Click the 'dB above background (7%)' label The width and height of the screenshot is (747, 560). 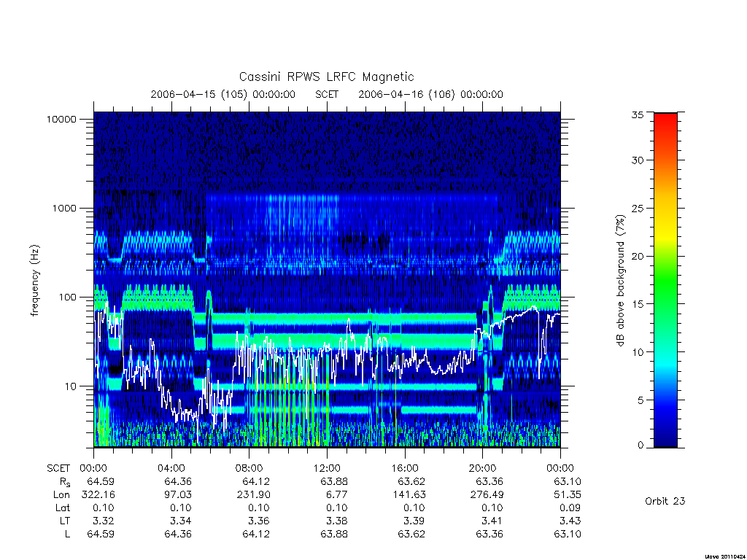click(620, 281)
